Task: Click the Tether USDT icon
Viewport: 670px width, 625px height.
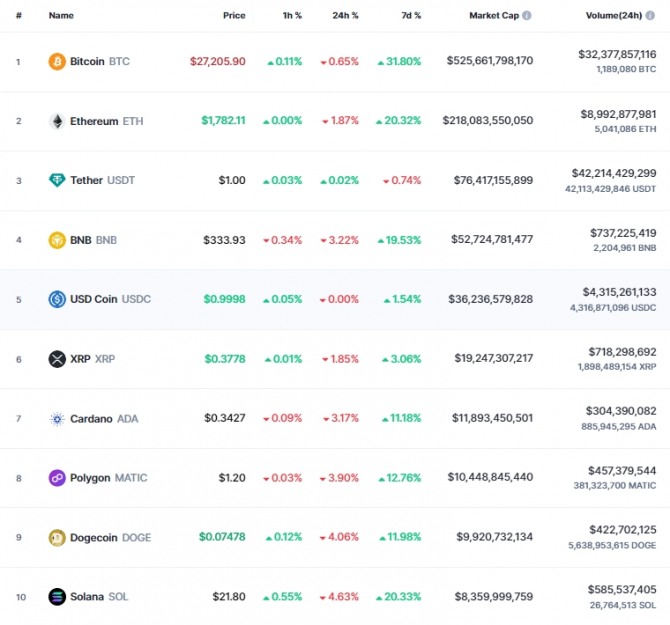Action: pos(57,180)
